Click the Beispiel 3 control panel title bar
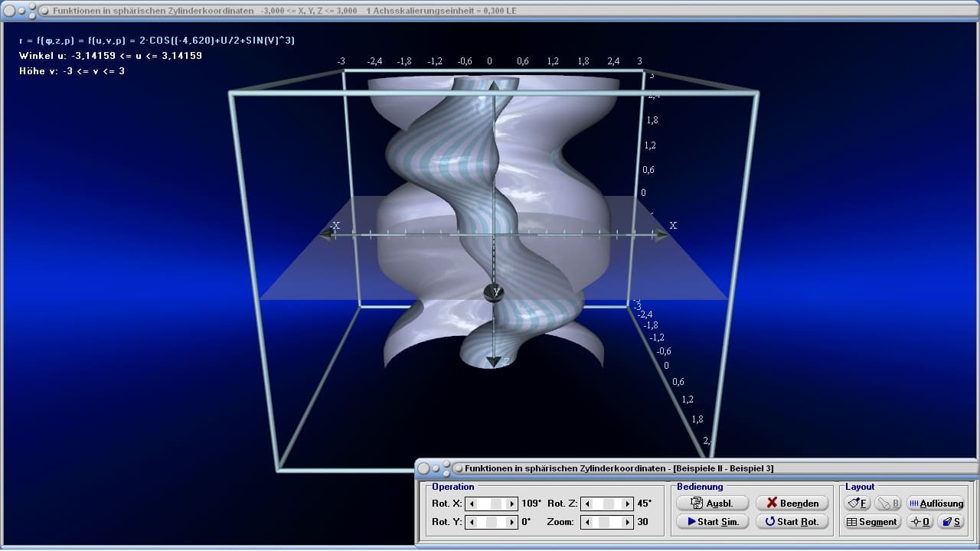Screen dimensions: 980x551 click(697, 468)
